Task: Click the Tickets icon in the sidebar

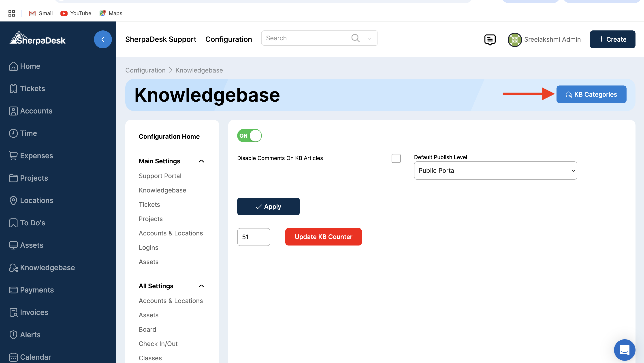Action: [13, 88]
